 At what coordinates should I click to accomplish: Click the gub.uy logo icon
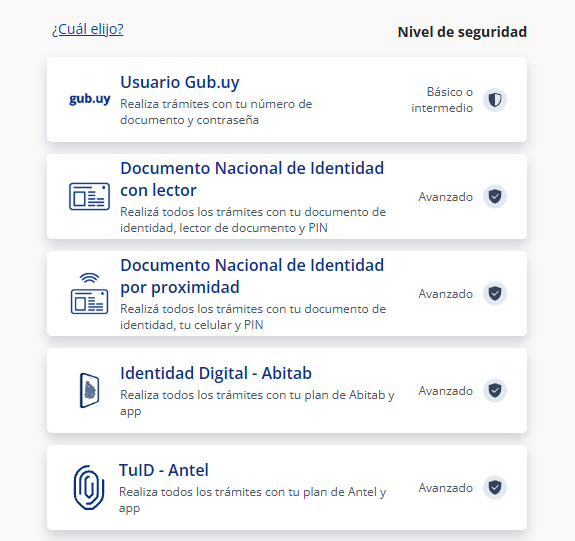coord(90,99)
